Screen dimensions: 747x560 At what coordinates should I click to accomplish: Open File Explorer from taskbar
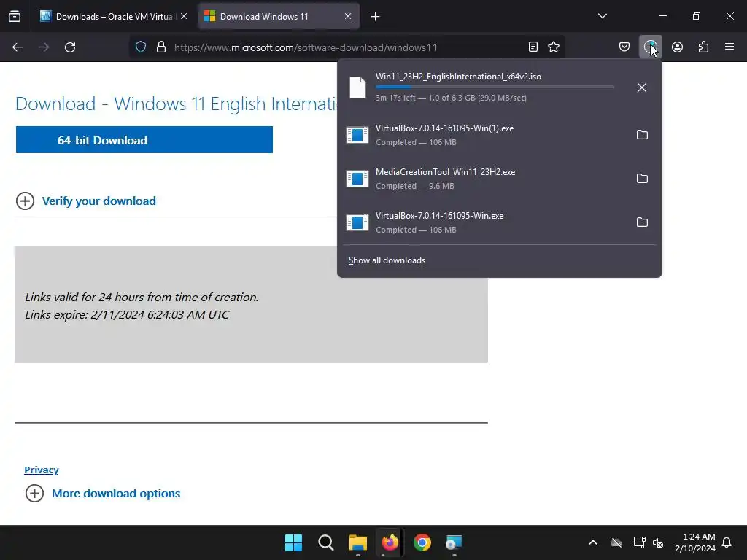357,542
